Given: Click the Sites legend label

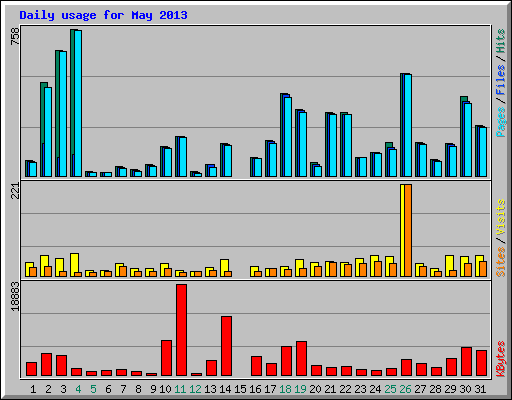Looking at the screenshot, I should (x=501, y=262).
